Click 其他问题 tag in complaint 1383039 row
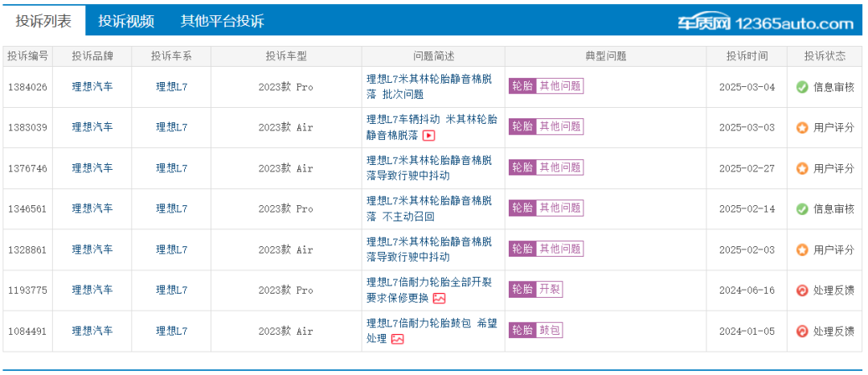 tap(559, 126)
